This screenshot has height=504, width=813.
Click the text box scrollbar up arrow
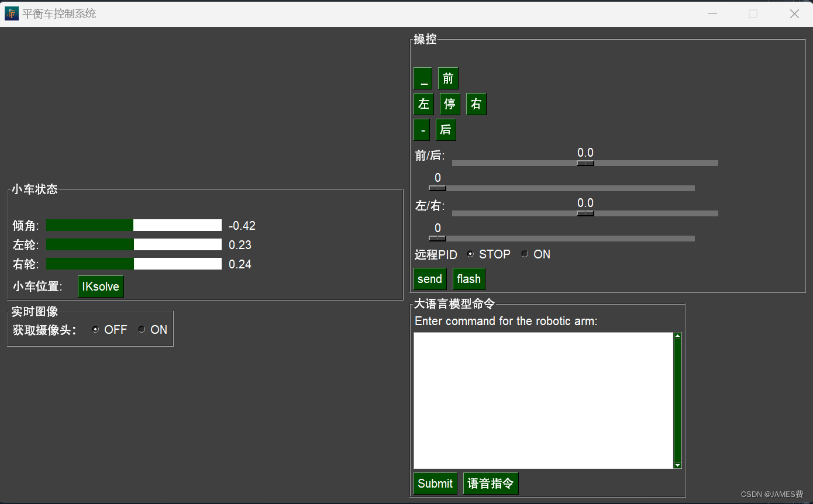coord(678,336)
